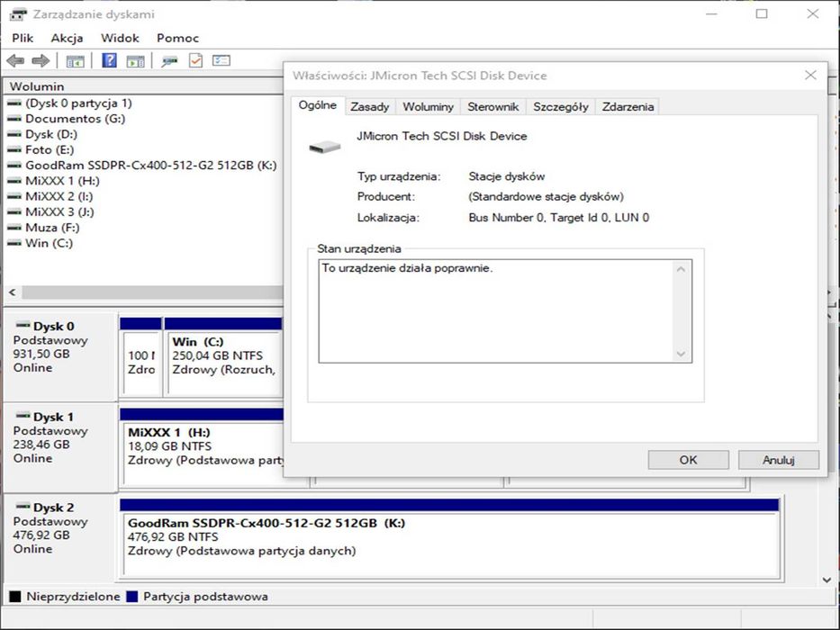Select the Win (C:) 250,04 GB partition block
This screenshot has width=840, height=630.
(x=223, y=356)
